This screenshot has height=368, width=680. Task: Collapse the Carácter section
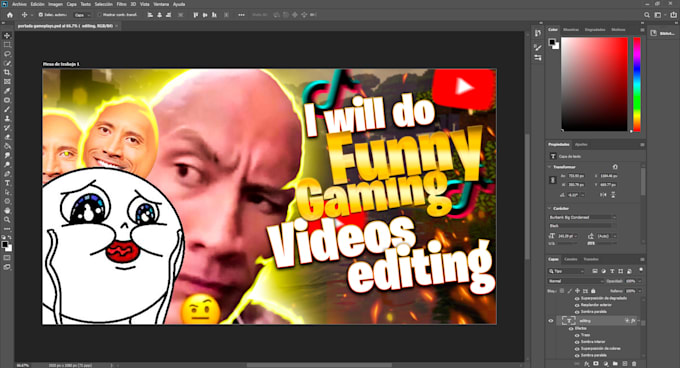(x=550, y=208)
